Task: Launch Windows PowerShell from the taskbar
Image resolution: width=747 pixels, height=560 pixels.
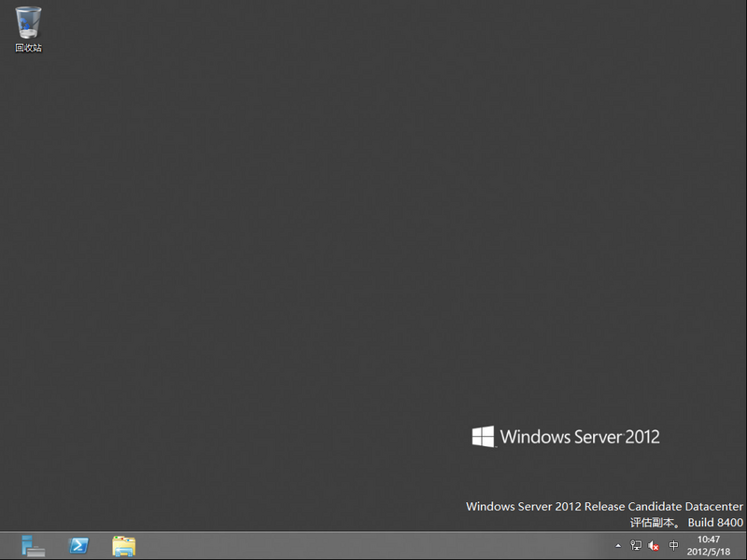Action: (78, 546)
